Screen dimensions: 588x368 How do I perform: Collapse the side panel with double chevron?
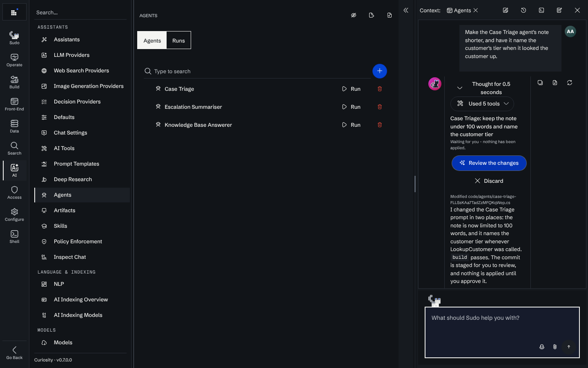click(x=406, y=10)
